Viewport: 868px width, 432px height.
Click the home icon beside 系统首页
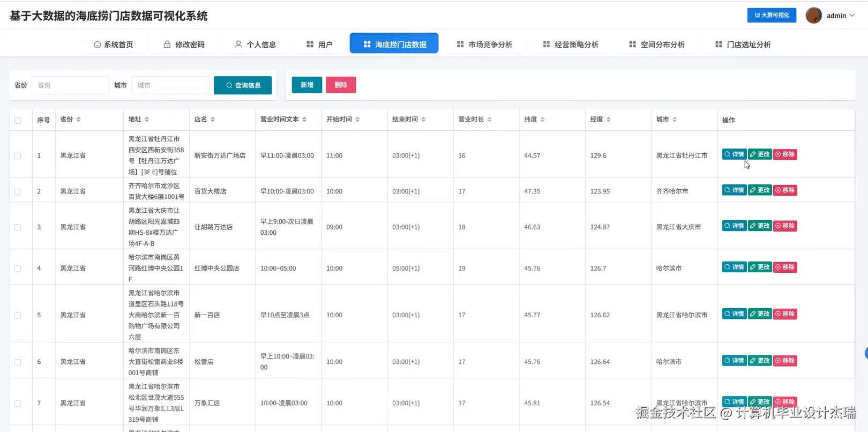(x=97, y=44)
